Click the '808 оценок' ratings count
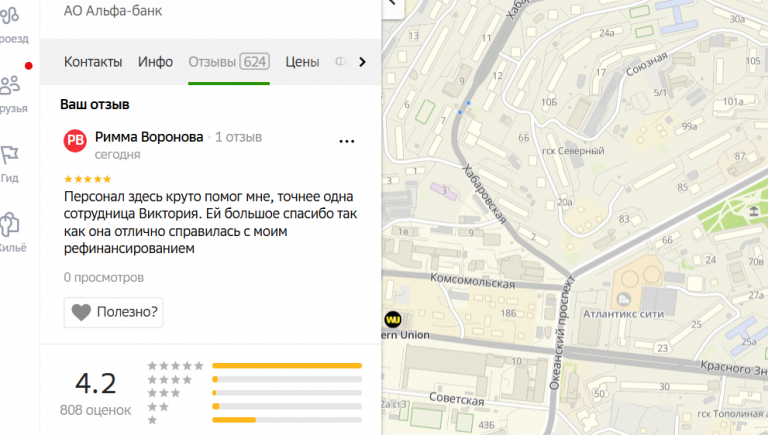768x435 pixels. pos(96,410)
